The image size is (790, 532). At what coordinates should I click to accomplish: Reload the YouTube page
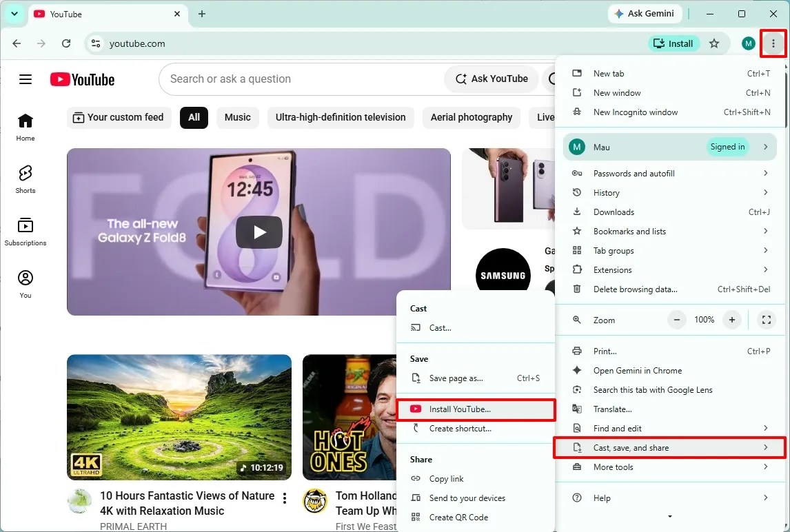pyautogui.click(x=66, y=44)
